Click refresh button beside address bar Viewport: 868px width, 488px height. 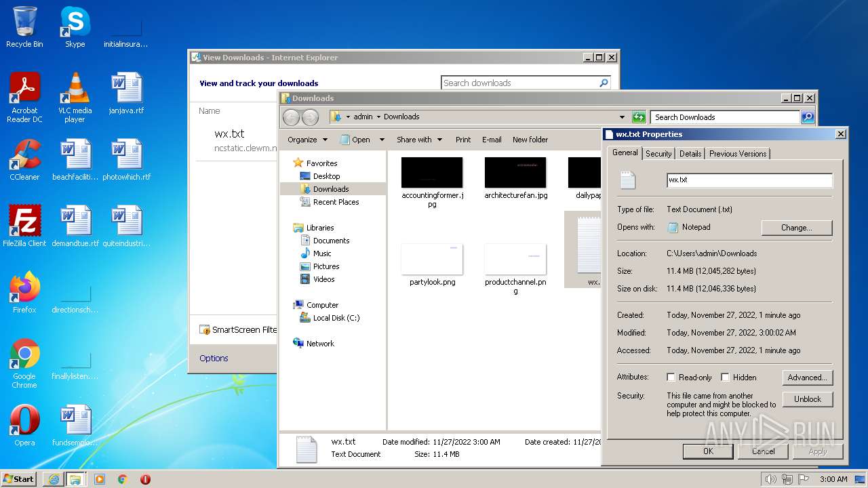coord(638,117)
